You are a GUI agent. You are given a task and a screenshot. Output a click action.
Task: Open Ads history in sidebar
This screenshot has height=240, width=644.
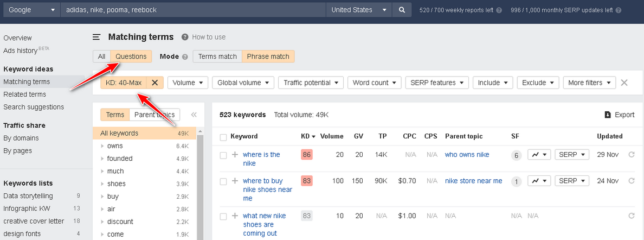point(21,50)
